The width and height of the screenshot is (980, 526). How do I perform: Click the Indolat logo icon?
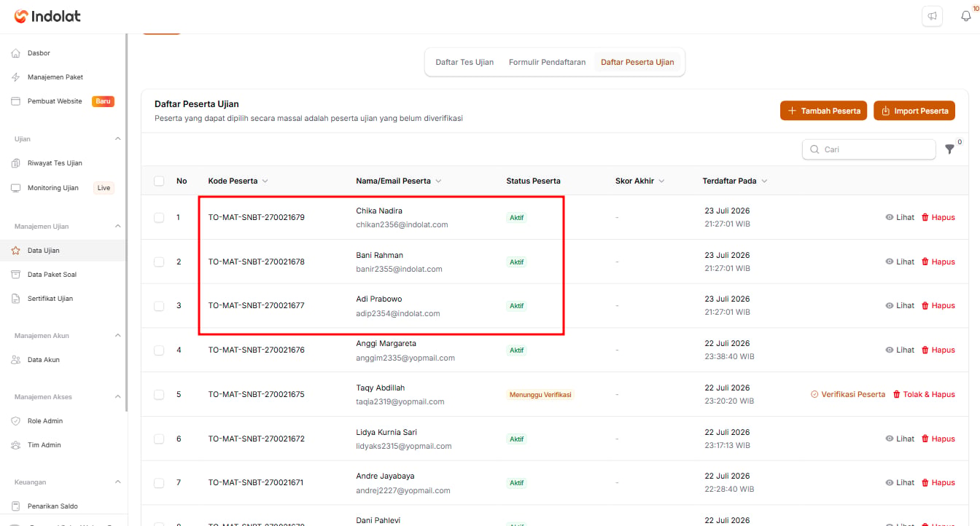pyautogui.click(x=20, y=16)
